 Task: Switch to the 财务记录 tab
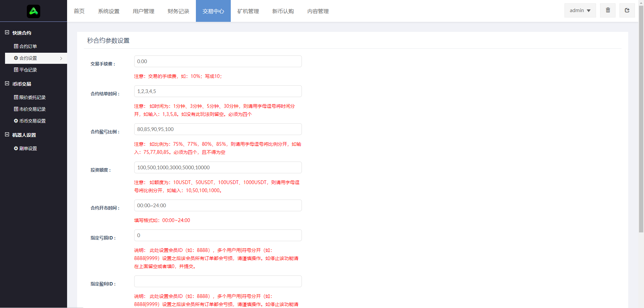click(x=178, y=11)
